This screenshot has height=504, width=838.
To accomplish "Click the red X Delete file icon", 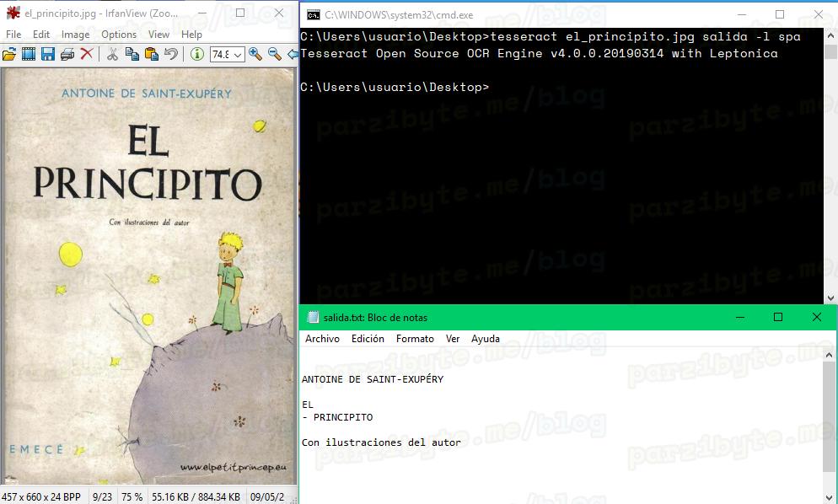I will (x=86, y=54).
